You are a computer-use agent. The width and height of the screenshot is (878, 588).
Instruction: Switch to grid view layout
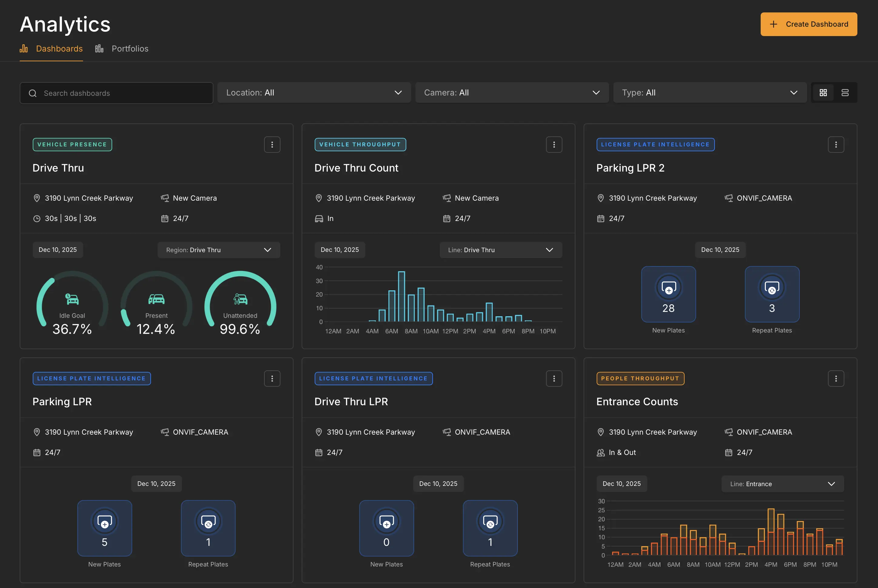[823, 92]
